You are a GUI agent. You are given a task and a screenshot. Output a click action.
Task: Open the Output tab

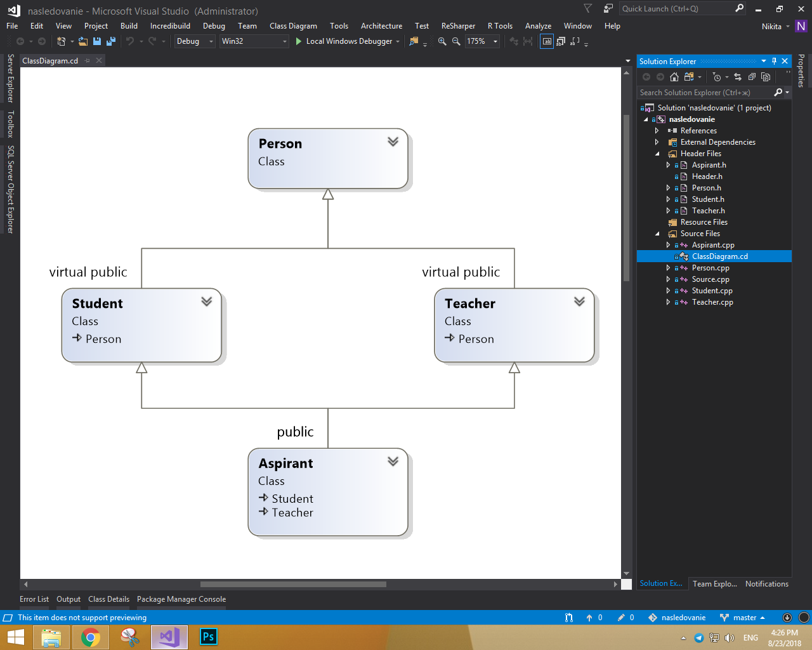69,599
